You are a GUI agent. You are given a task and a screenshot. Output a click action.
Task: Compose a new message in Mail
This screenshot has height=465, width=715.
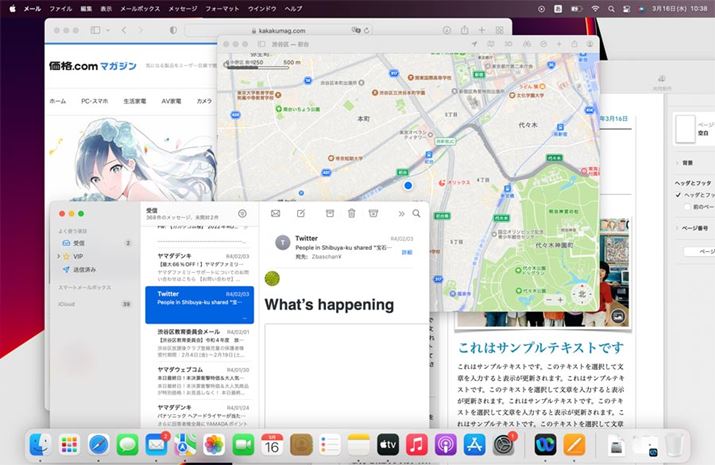click(301, 213)
